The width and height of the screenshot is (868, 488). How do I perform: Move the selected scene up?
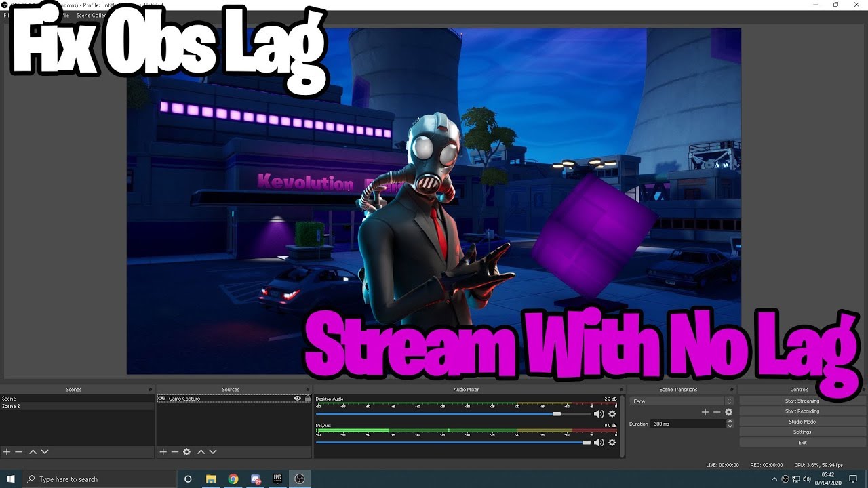[33, 452]
